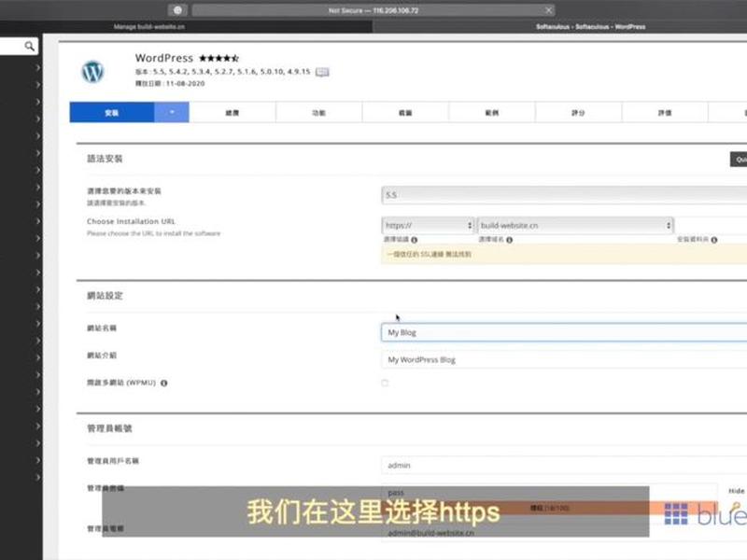
Task: Click the site name field containing My Blog
Action: [x=564, y=332]
